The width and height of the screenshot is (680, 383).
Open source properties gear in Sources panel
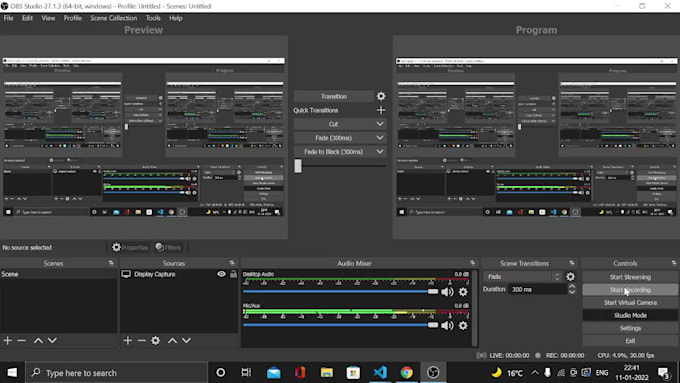pos(155,340)
